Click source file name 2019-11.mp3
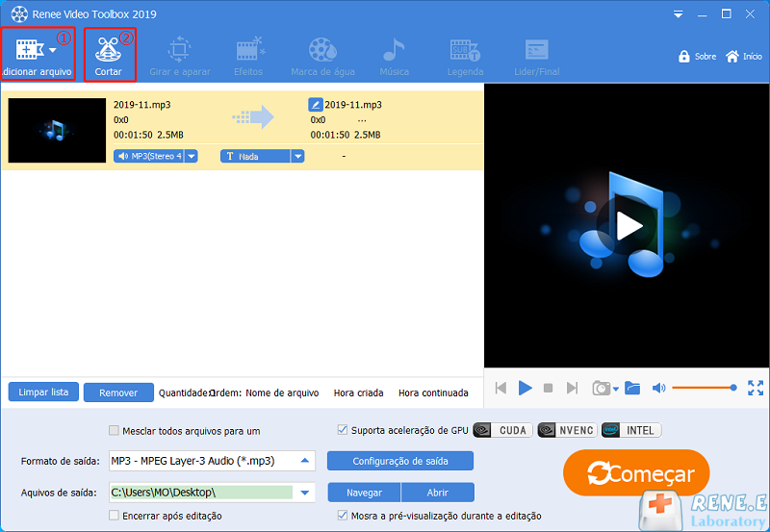This screenshot has height=532, width=770. pyautogui.click(x=141, y=105)
